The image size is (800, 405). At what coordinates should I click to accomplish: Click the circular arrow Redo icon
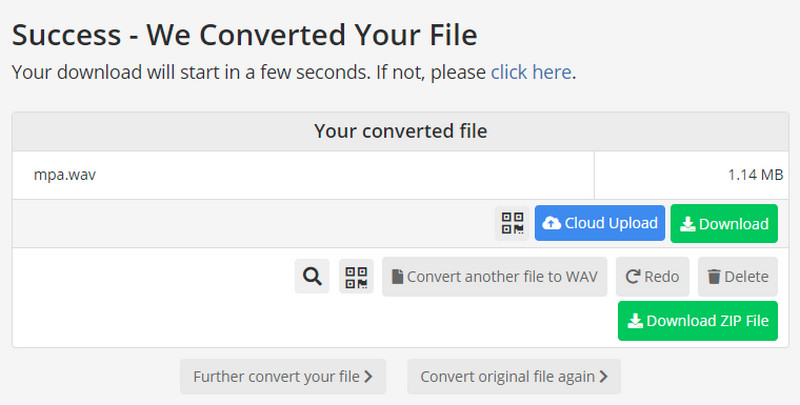tap(634, 277)
